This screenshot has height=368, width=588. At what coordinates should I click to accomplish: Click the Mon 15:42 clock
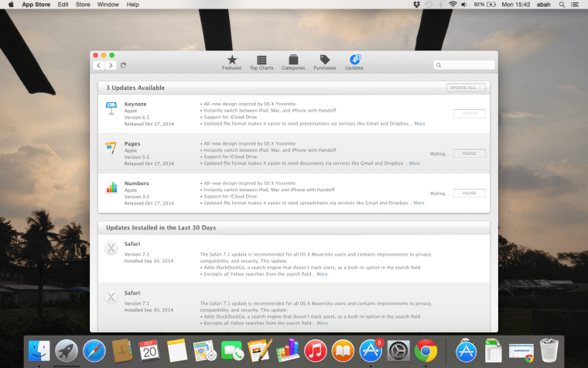pos(516,5)
